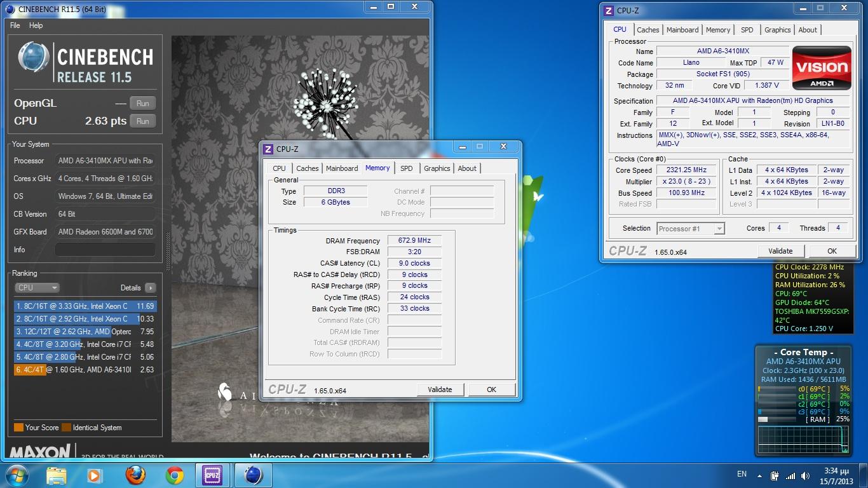The height and width of the screenshot is (488, 868).
Task: Open wireless network signal tray icon
Action: click(790, 475)
